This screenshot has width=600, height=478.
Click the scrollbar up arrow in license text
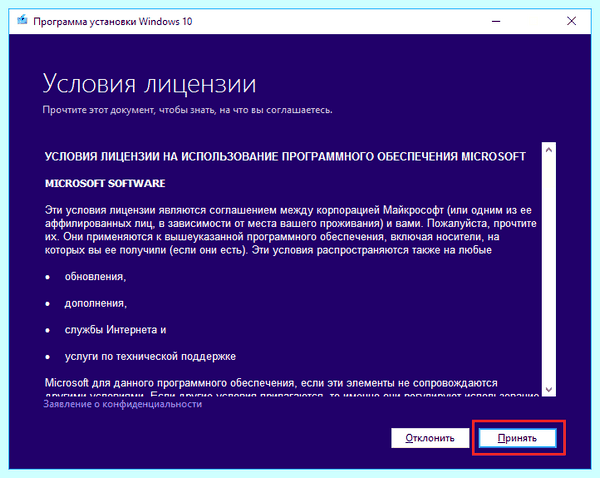click(549, 150)
